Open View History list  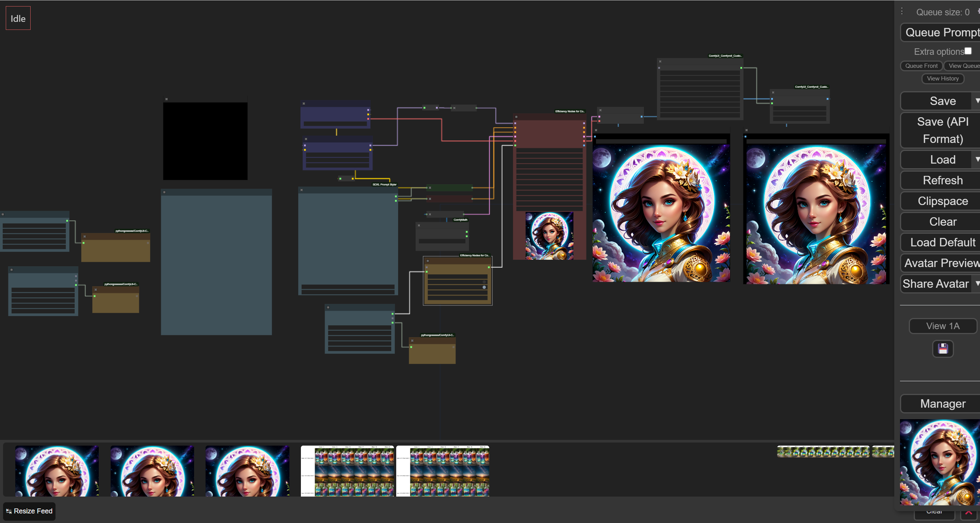point(942,79)
